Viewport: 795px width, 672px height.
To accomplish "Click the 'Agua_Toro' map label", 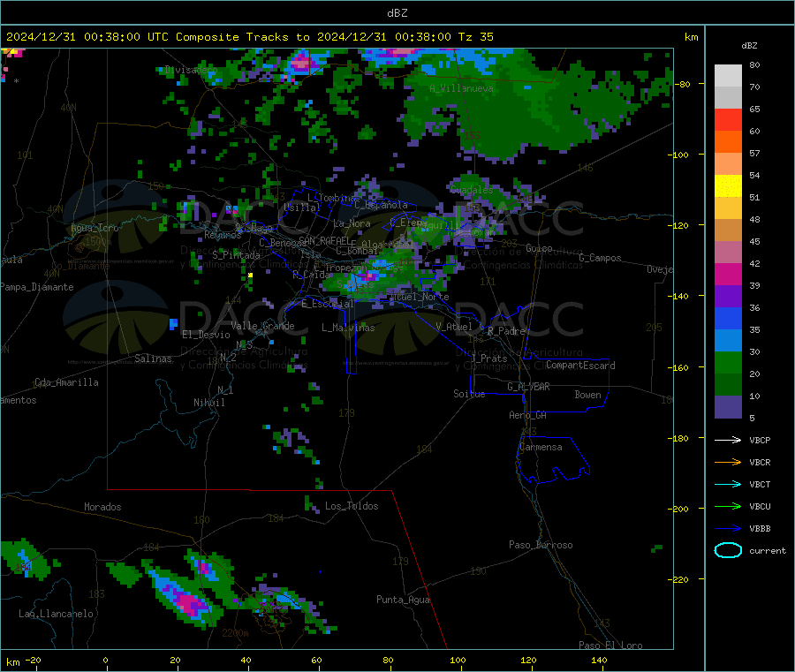I will point(95,228).
